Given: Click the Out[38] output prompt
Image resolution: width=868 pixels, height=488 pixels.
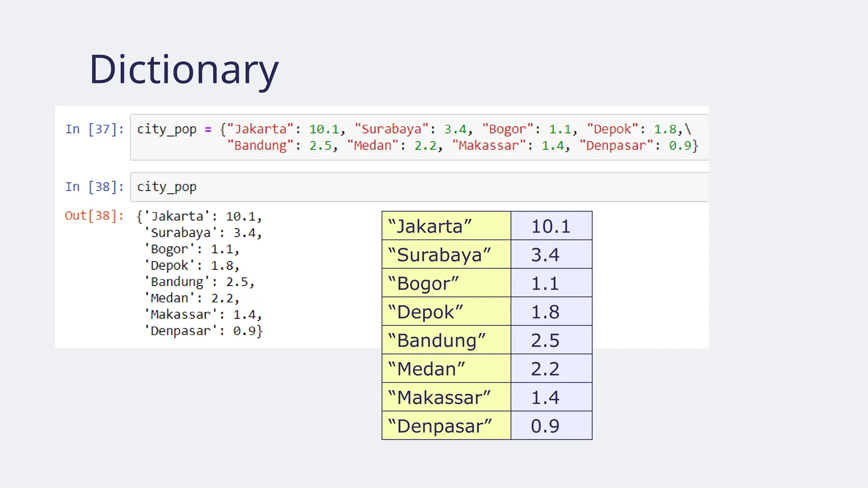Looking at the screenshot, I should (94, 216).
